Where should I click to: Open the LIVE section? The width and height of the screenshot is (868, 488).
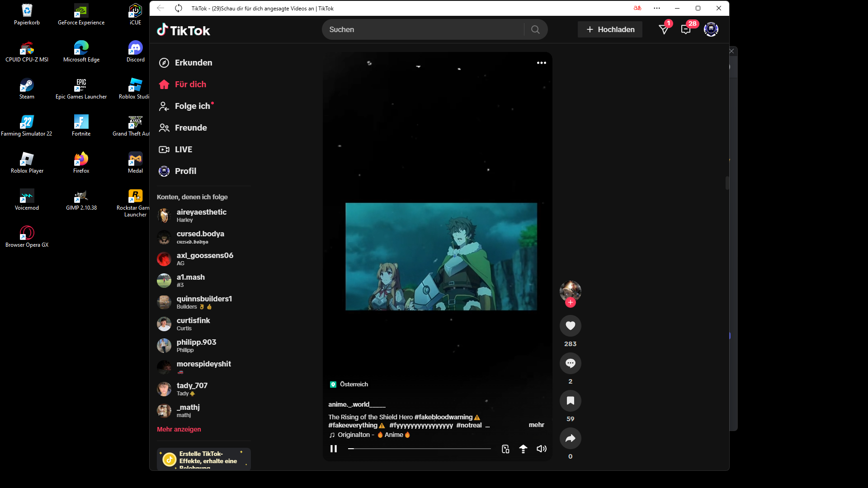tap(175, 150)
